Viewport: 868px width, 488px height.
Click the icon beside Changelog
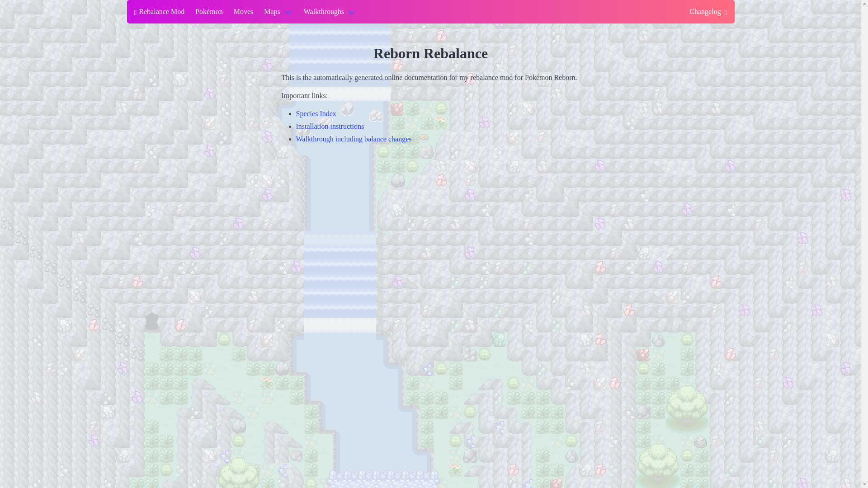coord(726,13)
